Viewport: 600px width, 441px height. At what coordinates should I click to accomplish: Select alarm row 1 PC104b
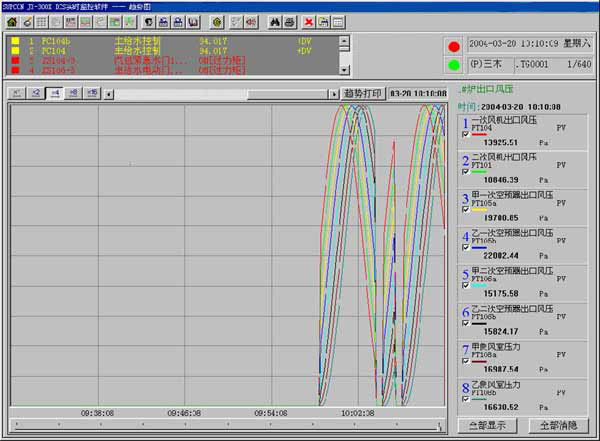pos(171,41)
